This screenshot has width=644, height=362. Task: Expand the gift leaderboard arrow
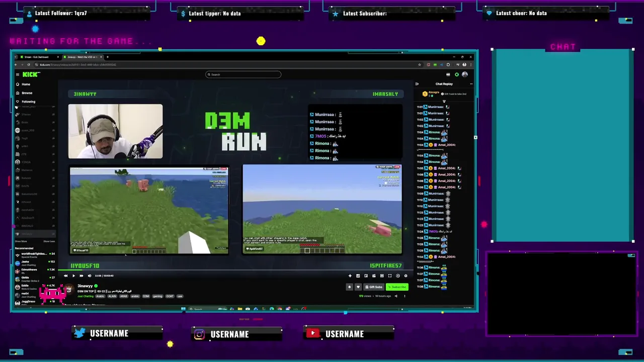pos(444,101)
